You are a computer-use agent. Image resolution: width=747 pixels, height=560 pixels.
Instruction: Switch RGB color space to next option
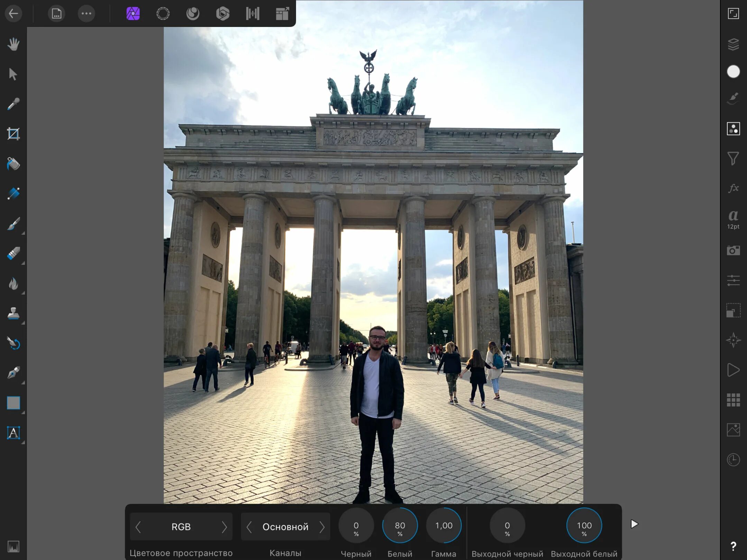click(224, 527)
